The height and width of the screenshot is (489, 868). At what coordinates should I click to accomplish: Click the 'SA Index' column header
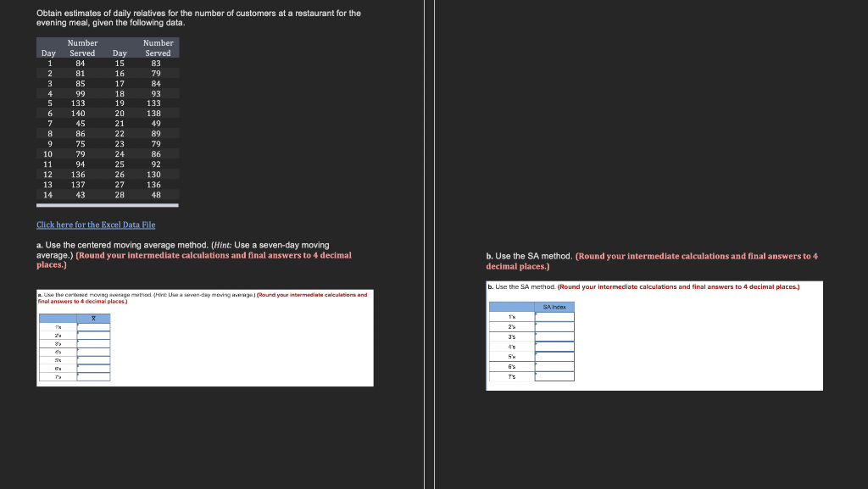point(554,307)
